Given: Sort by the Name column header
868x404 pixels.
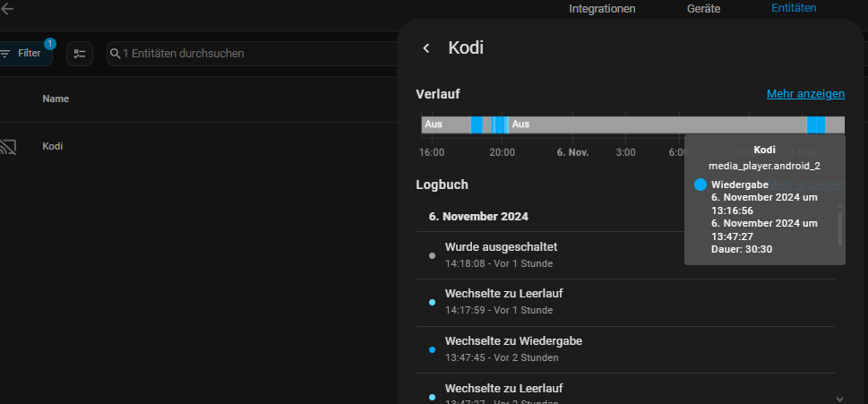Looking at the screenshot, I should [56, 99].
